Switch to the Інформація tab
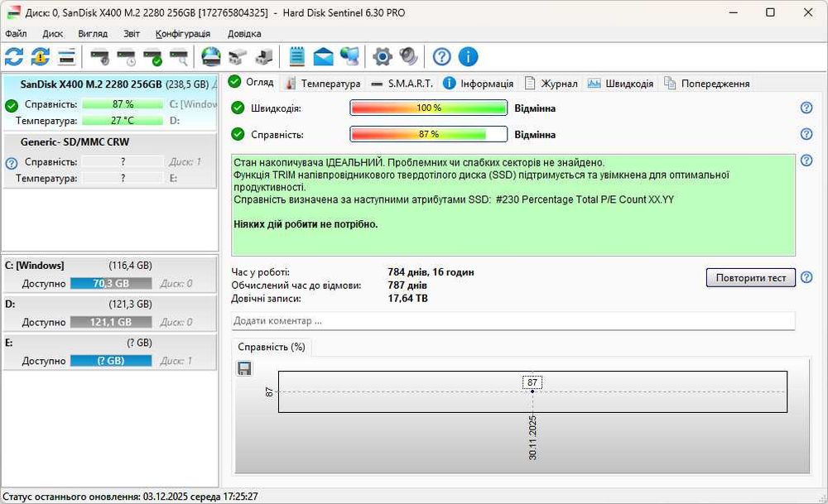The width and height of the screenshot is (828, 504). [478, 84]
